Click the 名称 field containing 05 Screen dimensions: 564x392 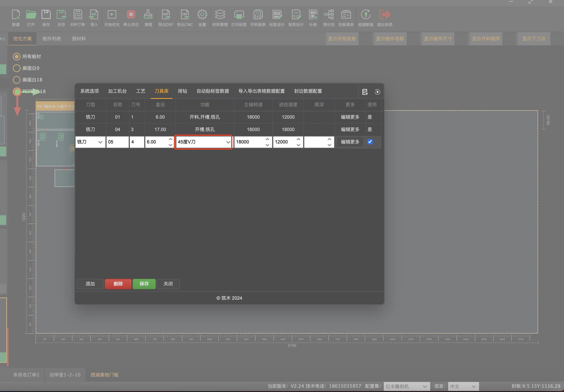click(117, 142)
